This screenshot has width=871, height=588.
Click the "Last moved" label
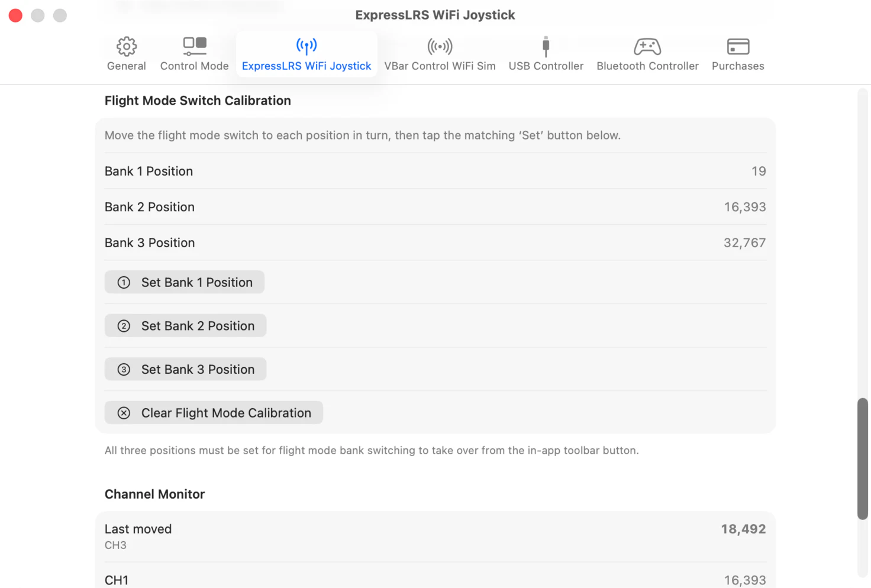[x=138, y=529]
